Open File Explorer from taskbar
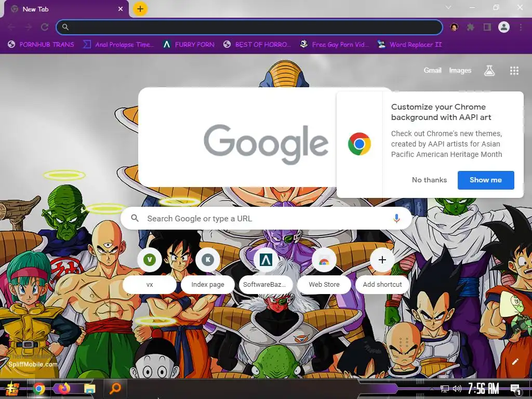 [x=89, y=389]
